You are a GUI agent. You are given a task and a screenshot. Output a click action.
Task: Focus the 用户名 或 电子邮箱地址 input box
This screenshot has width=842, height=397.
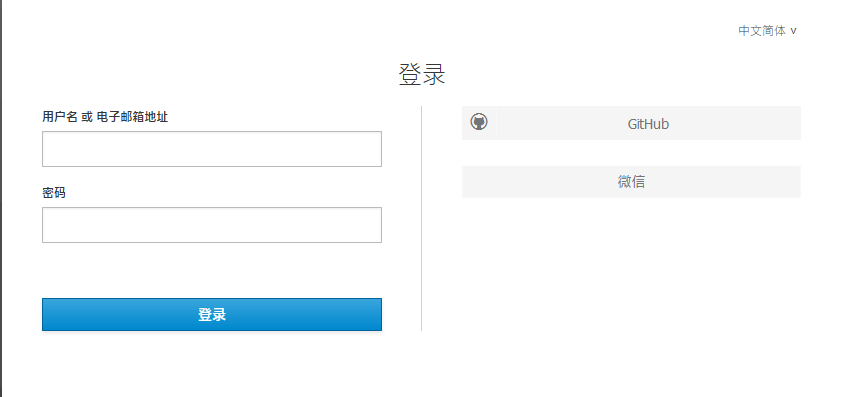click(212, 149)
